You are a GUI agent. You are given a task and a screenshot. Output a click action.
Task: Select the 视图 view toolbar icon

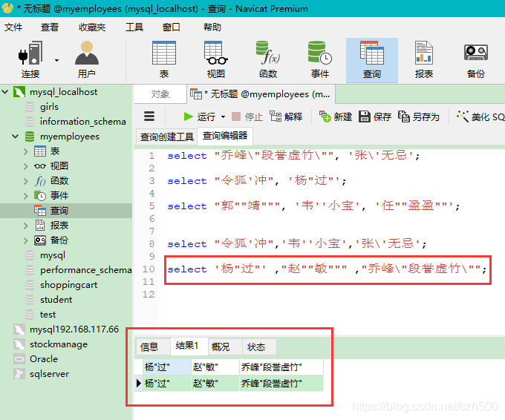tap(216, 60)
